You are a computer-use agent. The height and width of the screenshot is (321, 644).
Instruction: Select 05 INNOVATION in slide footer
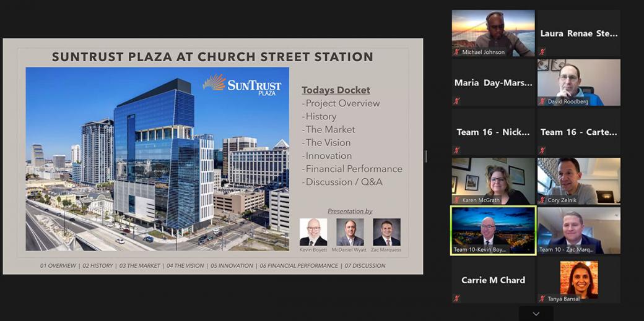click(x=232, y=265)
